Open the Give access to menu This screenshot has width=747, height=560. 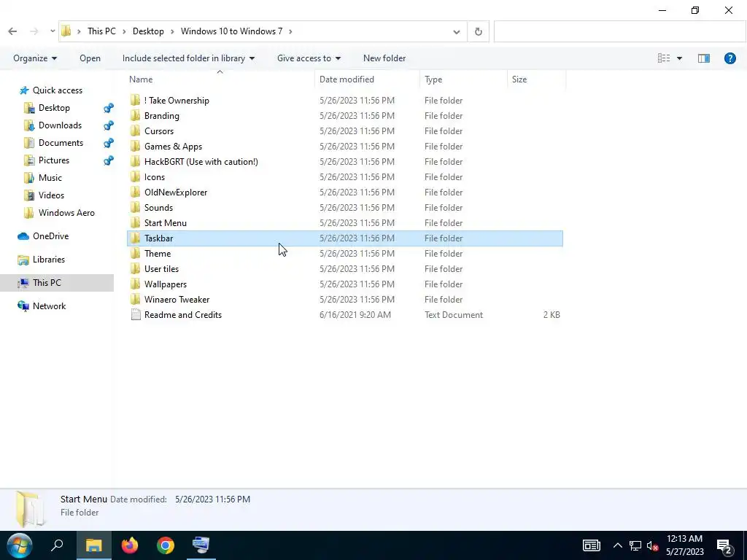pyautogui.click(x=309, y=58)
